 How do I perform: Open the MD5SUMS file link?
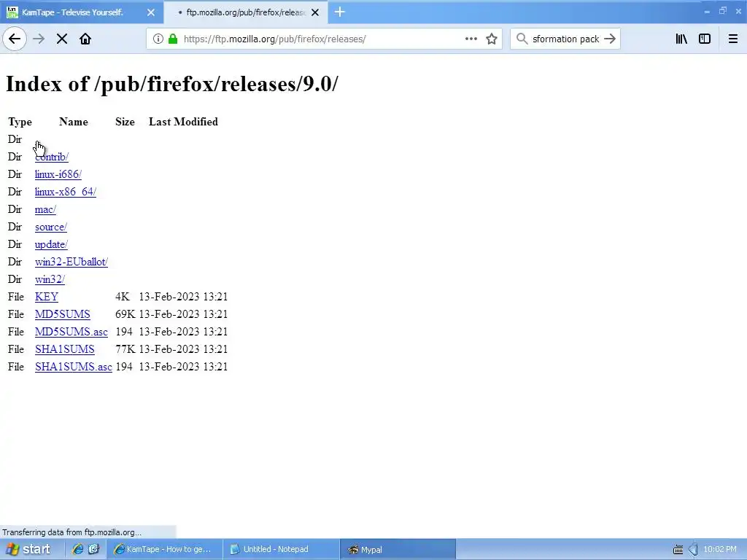tap(63, 314)
